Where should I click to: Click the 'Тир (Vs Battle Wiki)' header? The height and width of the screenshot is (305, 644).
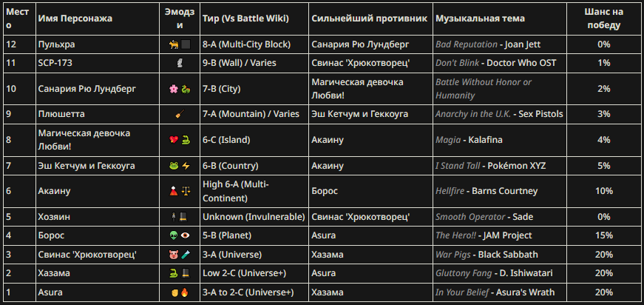[x=245, y=18]
